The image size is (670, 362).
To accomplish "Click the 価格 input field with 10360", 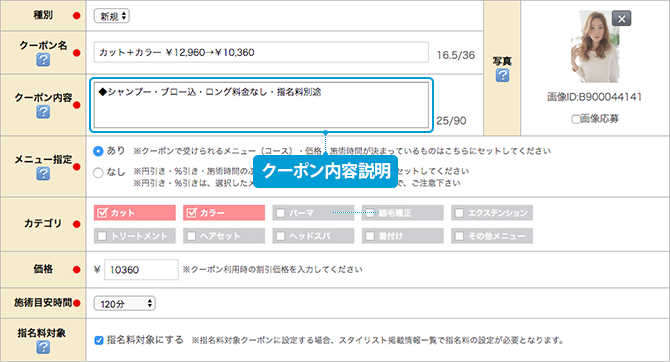I will click(141, 270).
